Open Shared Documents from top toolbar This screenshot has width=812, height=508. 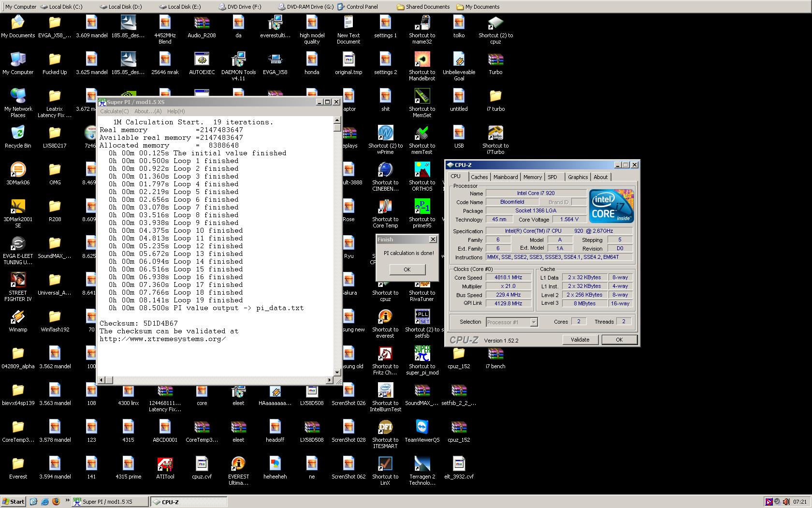pos(423,7)
